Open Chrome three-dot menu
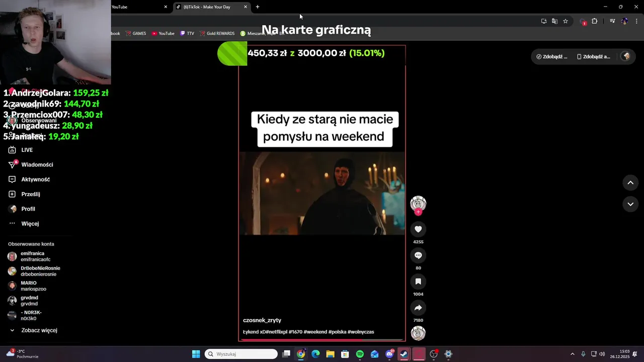Screen dimensions: 644x362 pos(637,21)
